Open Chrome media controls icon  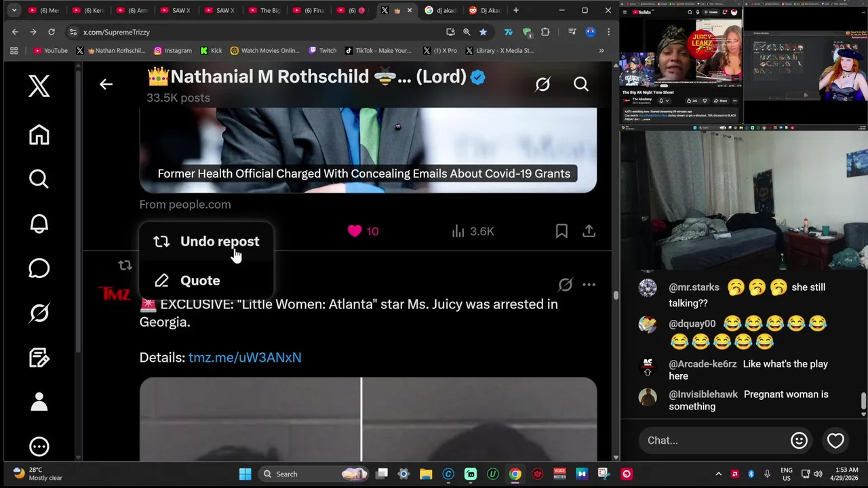pyautogui.click(x=572, y=32)
